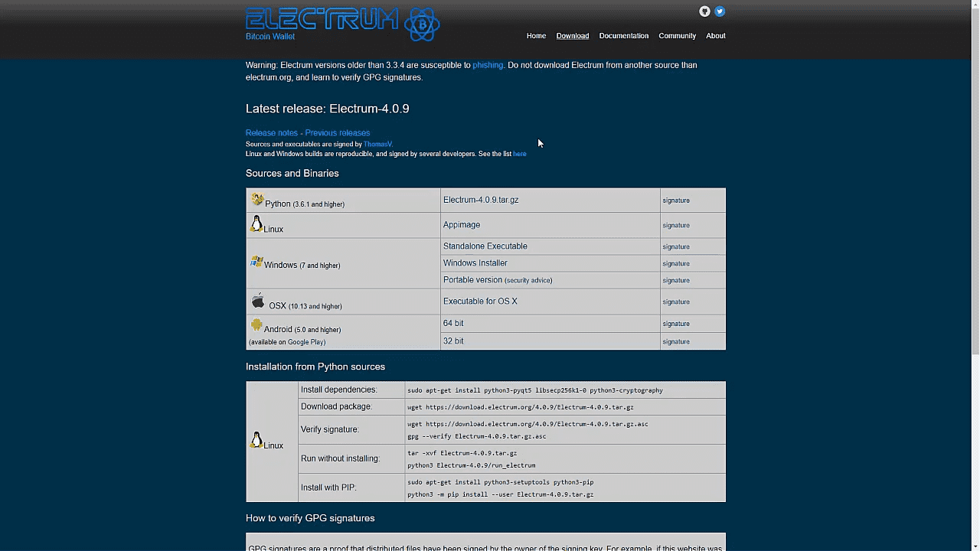Click the Python icon in binaries table
Screen dimensions: 980x551
(257, 199)
